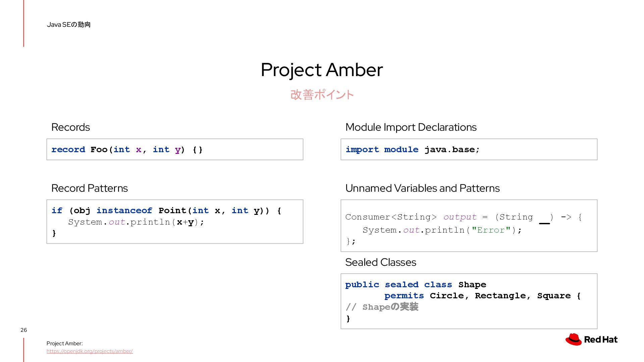Image resolution: width=644 pixels, height=362 pixels.
Task: Click the permits keyword in sealed class code
Action: [404, 296]
